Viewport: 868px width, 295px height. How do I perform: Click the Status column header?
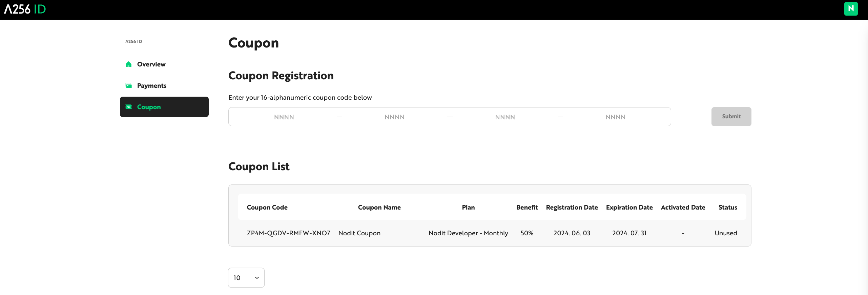727,207
